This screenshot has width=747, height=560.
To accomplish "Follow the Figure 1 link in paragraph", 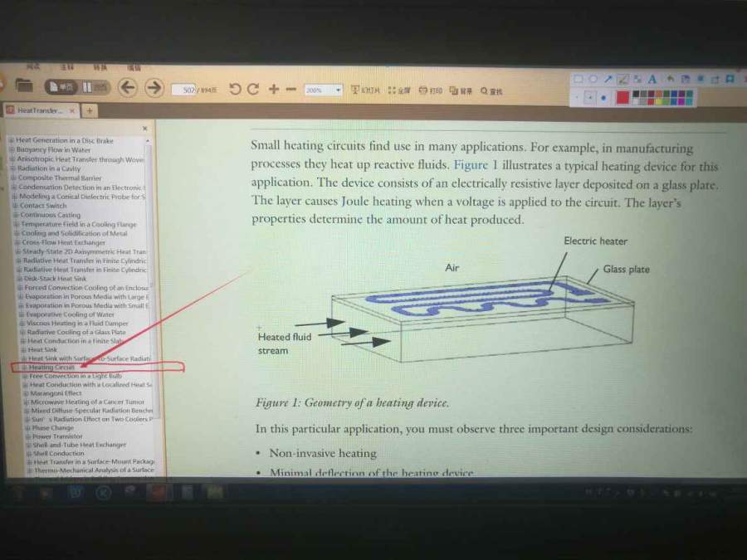I will pos(475,165).
